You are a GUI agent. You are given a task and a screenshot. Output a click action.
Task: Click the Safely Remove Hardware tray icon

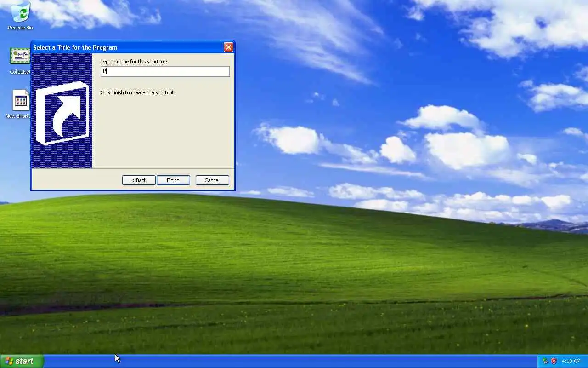pos(545,361)
